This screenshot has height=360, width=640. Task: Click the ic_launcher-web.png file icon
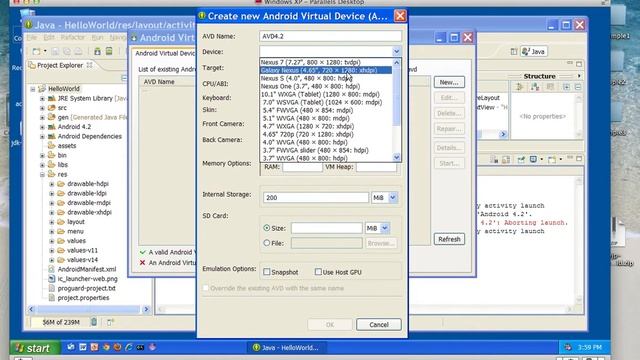pos(52,279)
